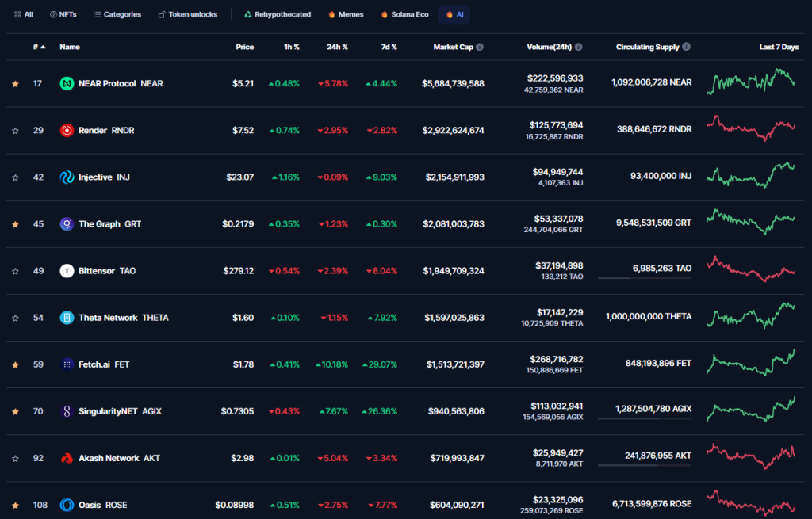Sort by Name column header
This screenshot has width=812, height=519.
[x=70, y=47]
